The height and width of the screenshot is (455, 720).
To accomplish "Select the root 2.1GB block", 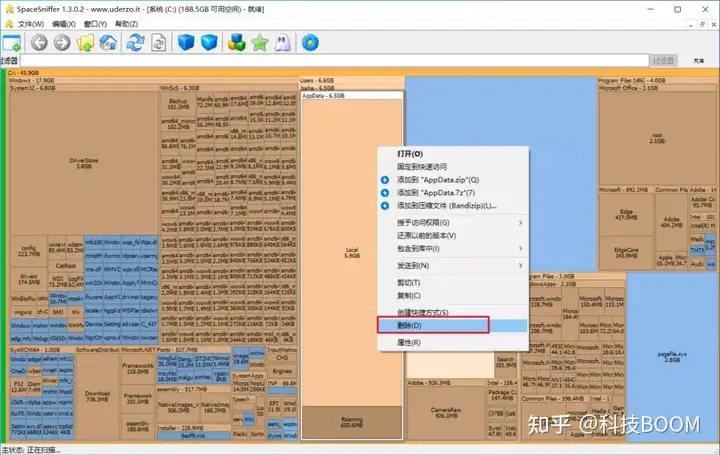I will pos(657,138).
